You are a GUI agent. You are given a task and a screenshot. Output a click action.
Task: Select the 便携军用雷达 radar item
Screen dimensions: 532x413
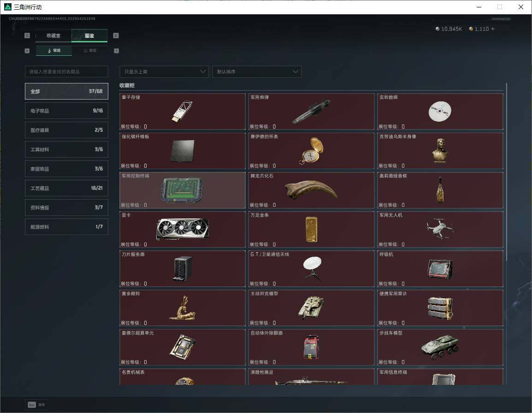click(440, 308)
